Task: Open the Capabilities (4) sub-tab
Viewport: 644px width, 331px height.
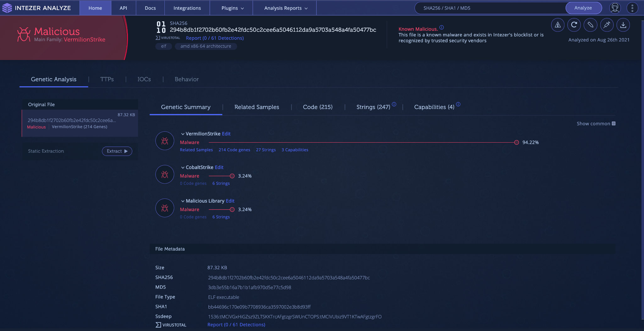Action: [x=434, y=107]
